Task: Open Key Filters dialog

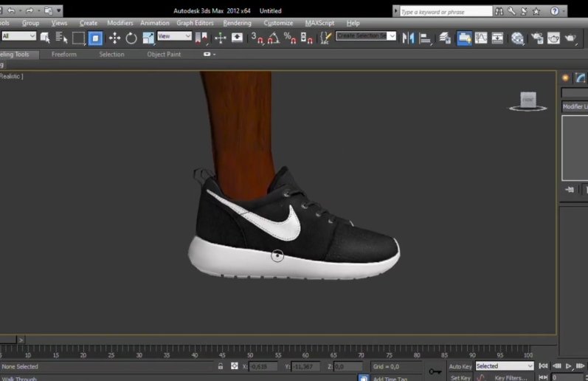Action: pyautogui.click(x=511, y=377)
